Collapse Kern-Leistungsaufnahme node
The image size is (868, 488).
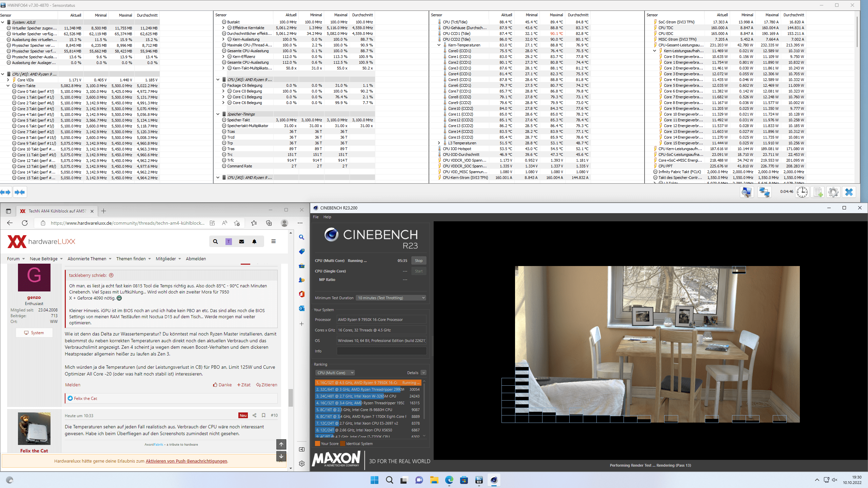tap(655, 51)
